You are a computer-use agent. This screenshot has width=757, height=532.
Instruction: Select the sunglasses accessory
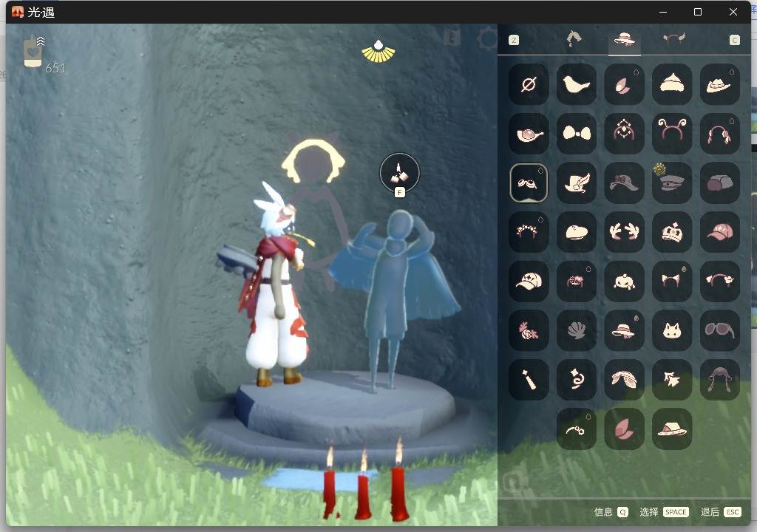coord(720,330)
